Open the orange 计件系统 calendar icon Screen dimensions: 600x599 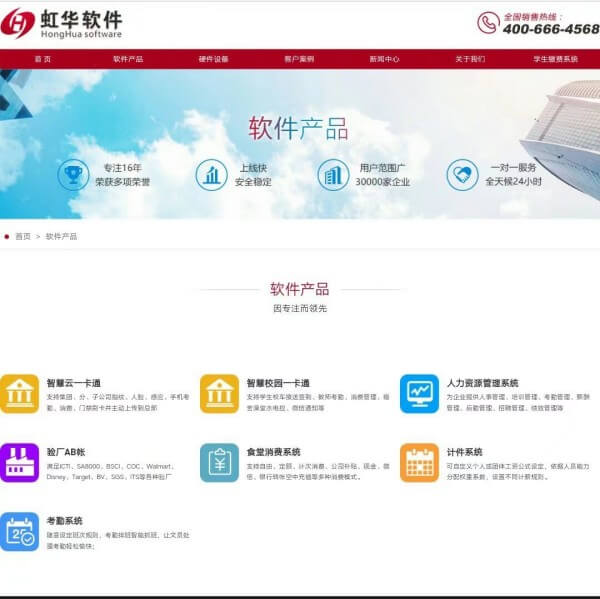coord(419,462)
